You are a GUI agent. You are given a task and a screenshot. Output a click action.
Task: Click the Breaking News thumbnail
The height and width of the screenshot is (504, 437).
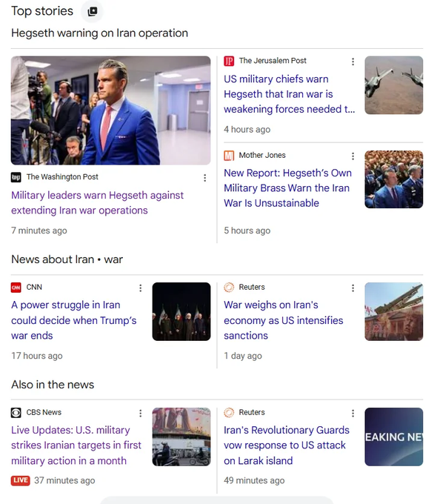click(x=393, y=437)
